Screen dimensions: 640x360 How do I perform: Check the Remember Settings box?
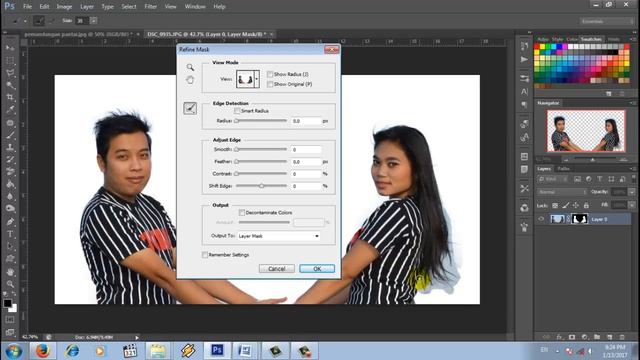pos(205,255)
